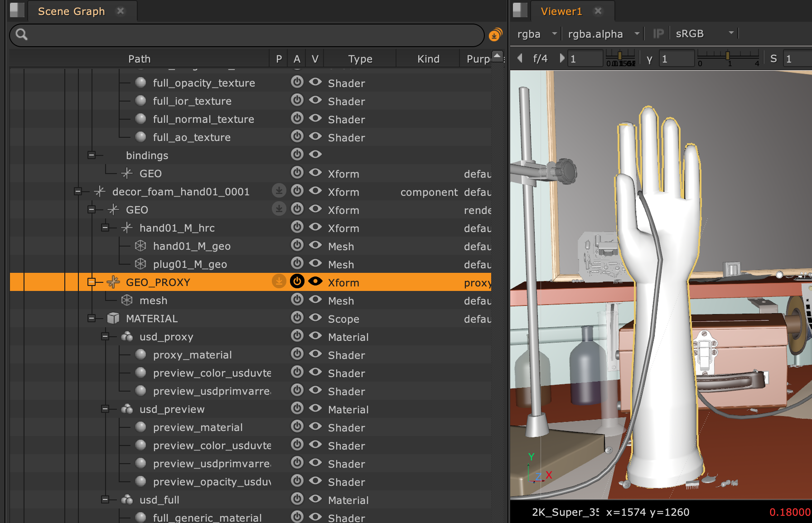The image size is (812, 523).
Task: Toggle visibility of the bindings prim
Action: 315,155
